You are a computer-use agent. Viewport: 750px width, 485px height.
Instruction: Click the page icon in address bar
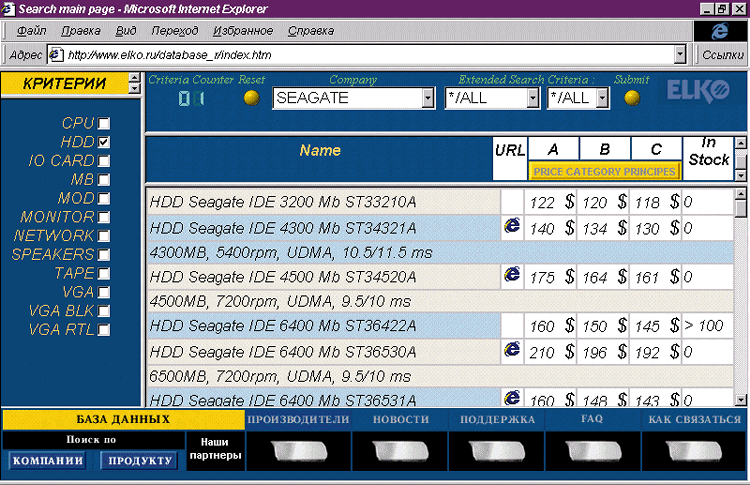56,55
